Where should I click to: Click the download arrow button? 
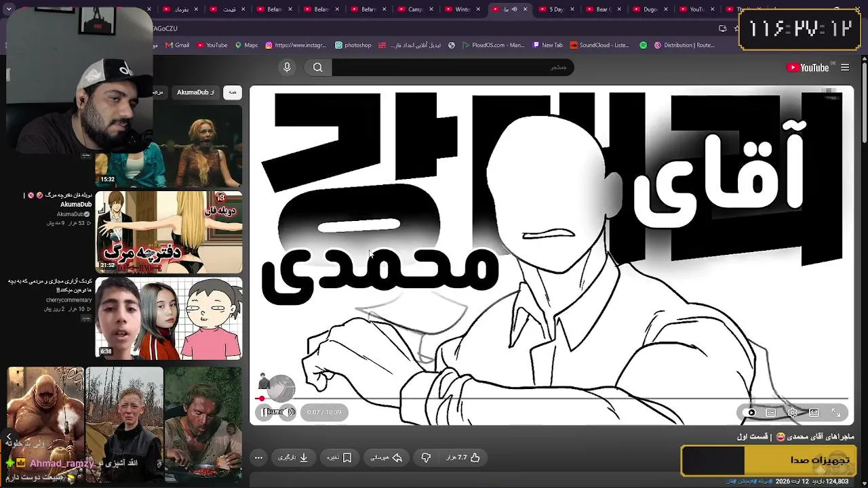(x=293, y=457)
